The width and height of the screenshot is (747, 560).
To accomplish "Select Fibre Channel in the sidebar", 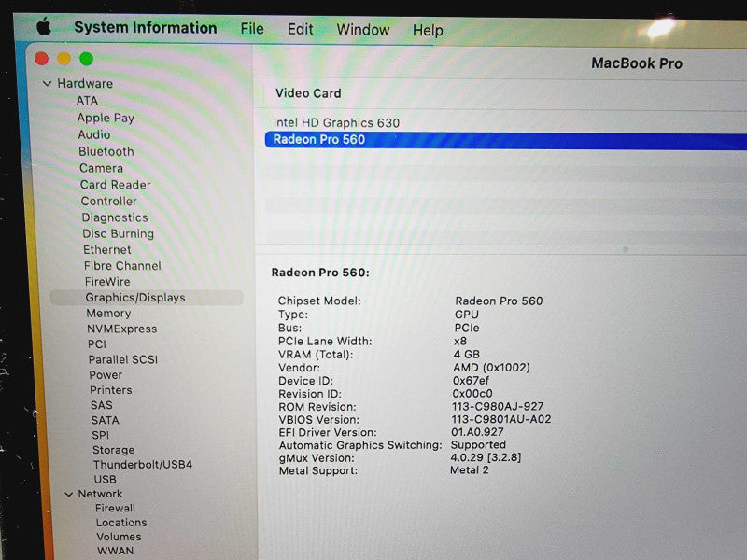I will coord(122,266).
